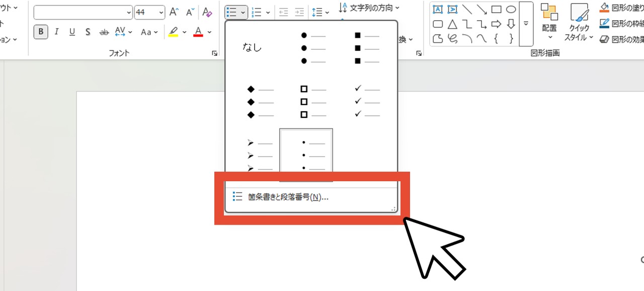
Task: Click shape effects 図形の効果 button
Action: tap(622, 39)
